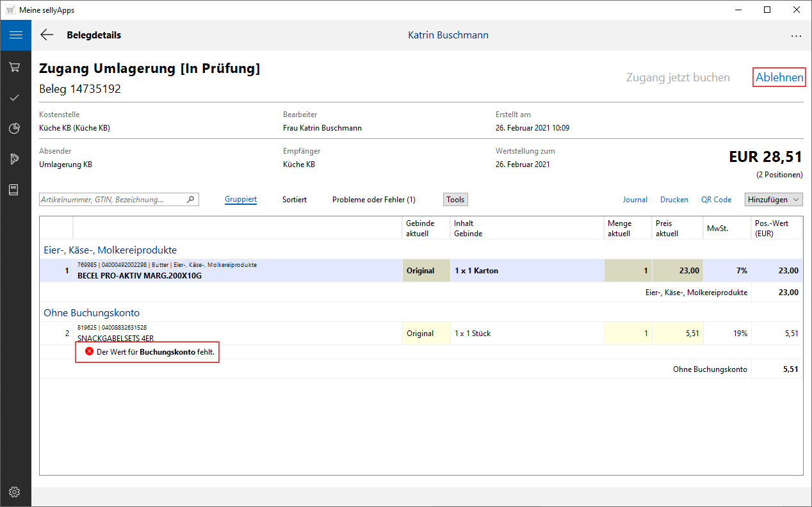
Task: Click the shopping cart sidebar icon
Action: click(x=15, y=67)
